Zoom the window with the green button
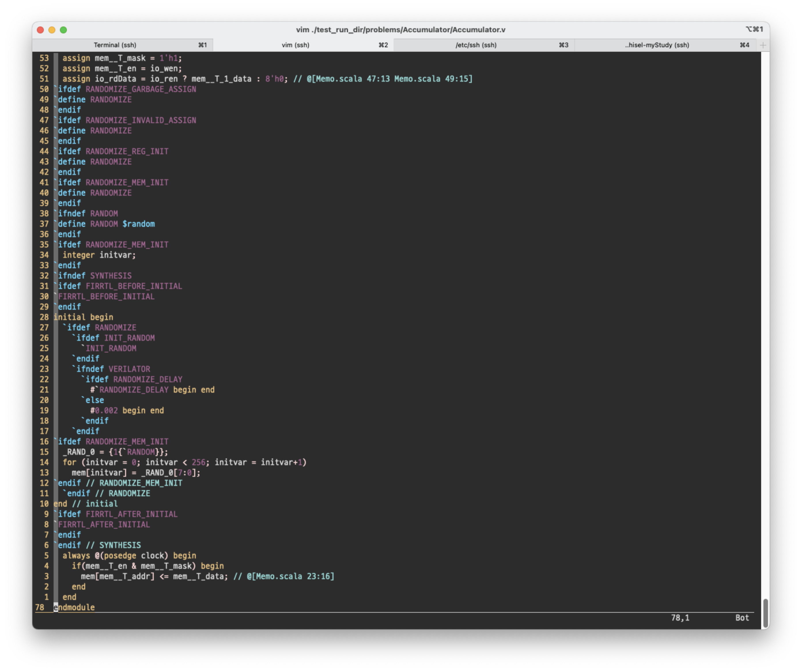Viewport: 802px width, 672px height. point(63,30)
